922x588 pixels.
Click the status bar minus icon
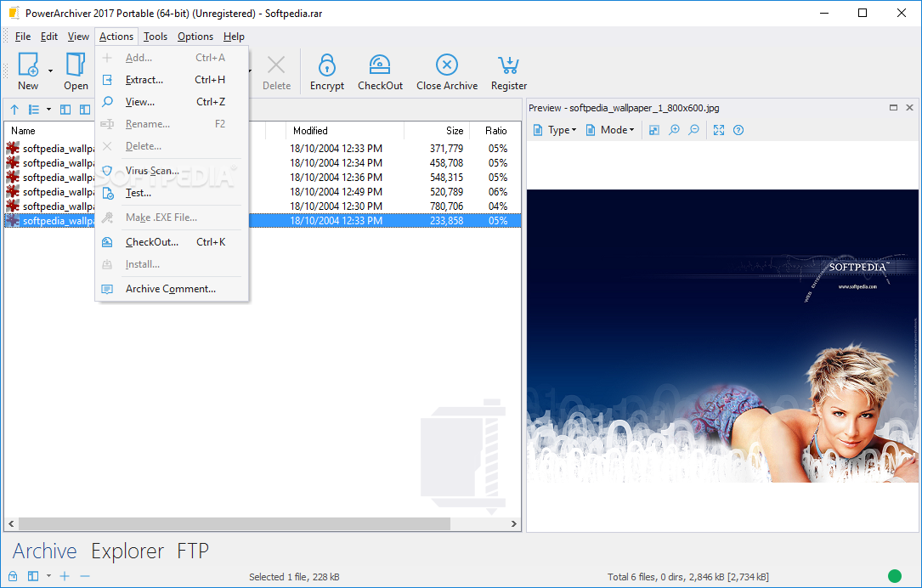click(x=85, y=576)
